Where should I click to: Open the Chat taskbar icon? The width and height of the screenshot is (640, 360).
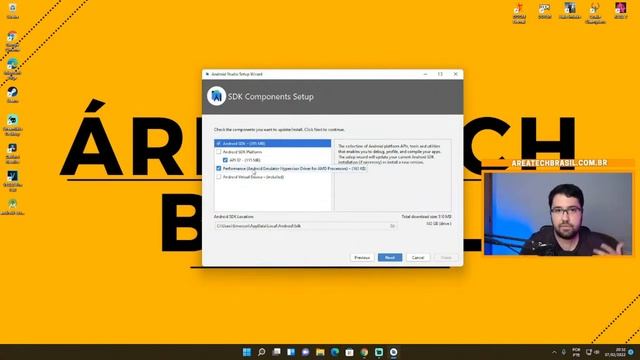306,352
